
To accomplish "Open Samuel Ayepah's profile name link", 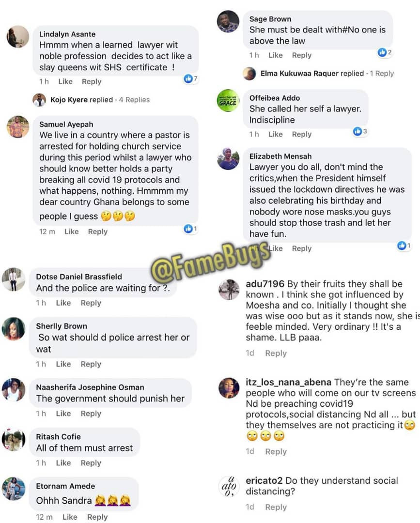I will click(66, 124).
